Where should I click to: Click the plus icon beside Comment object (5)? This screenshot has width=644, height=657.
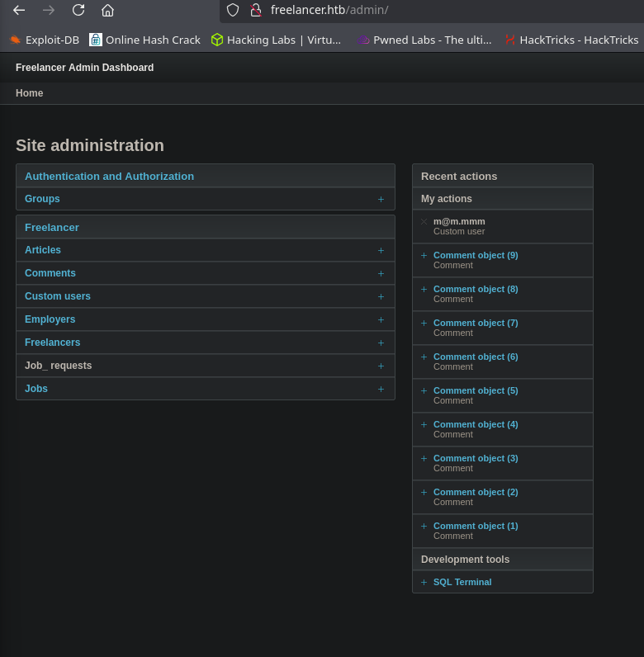tap(424, 391)
